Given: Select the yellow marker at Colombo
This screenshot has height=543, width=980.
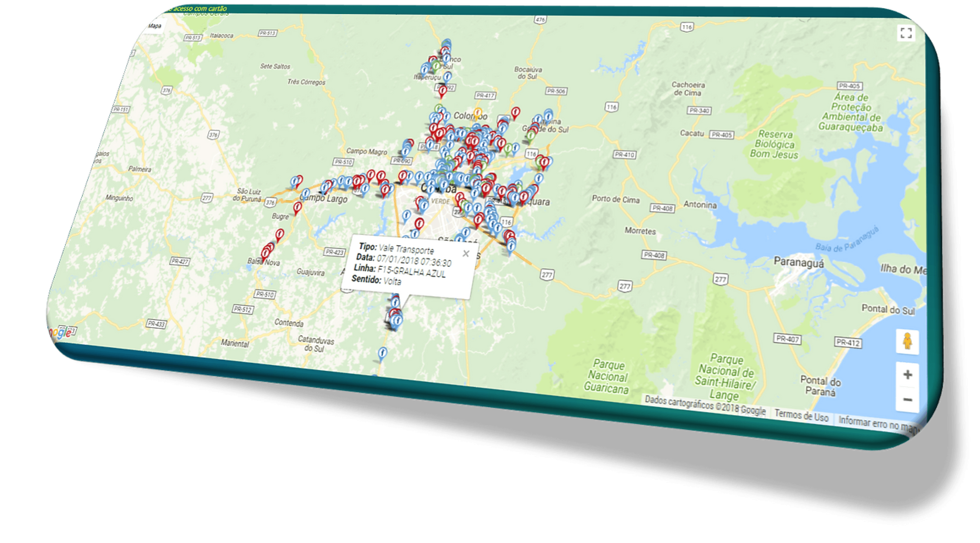Looking at the screenshot, I should 478,113.
